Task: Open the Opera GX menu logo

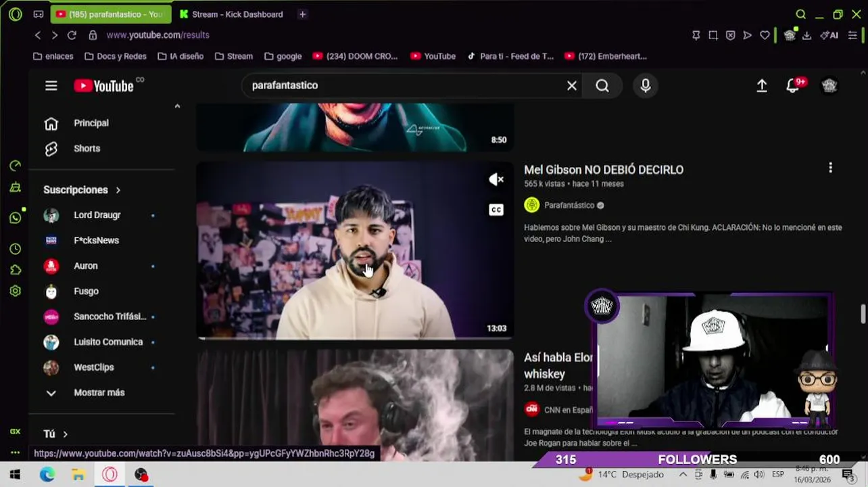Action: pos(15,14)
